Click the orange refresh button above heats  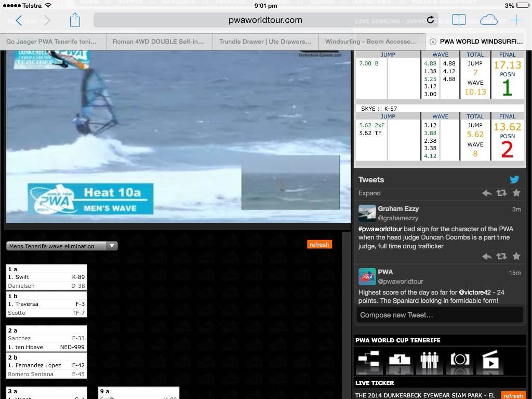click(319, 245)
